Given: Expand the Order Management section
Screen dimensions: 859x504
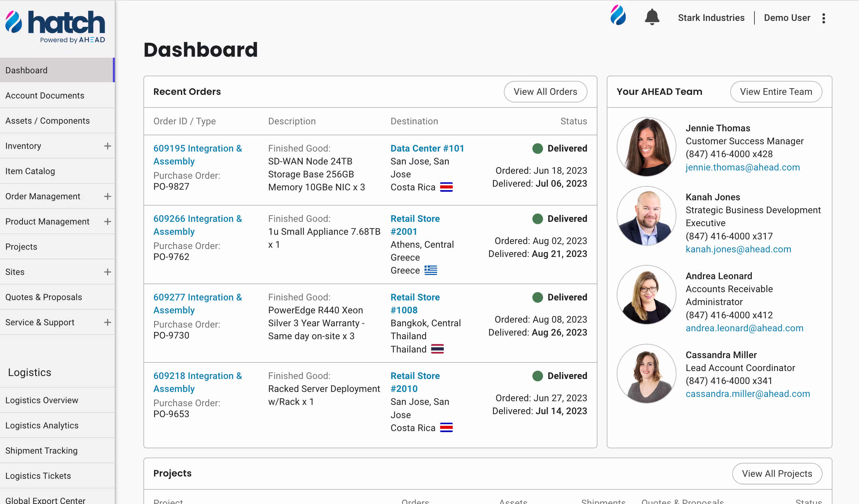Looking at the screenshot, I should [x=108, y=197].
